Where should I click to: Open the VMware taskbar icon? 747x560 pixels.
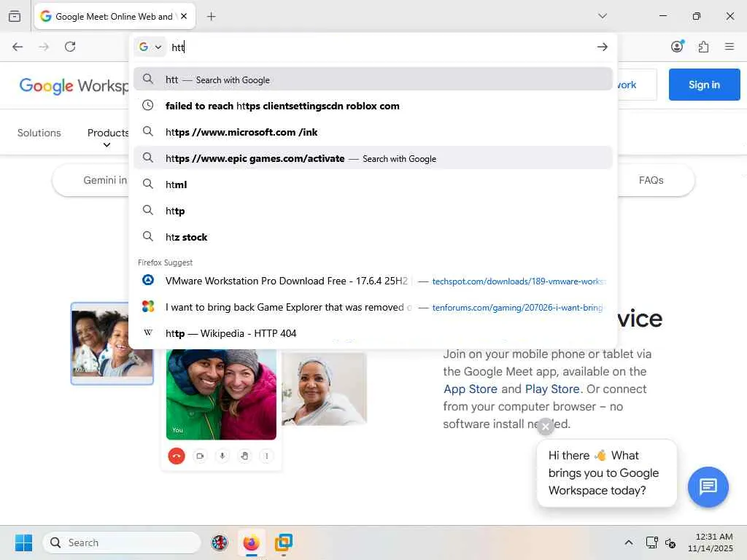[x=284, y=542]
